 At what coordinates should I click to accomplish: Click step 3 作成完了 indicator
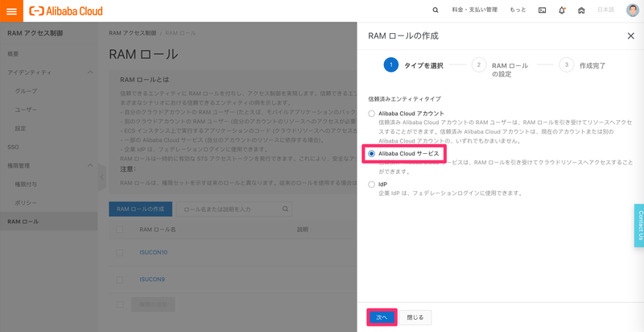click(582, 65)
